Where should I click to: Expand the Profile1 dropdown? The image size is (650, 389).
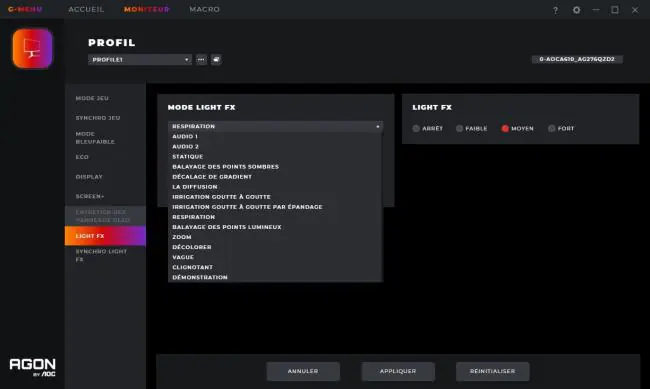coord(140,60)
